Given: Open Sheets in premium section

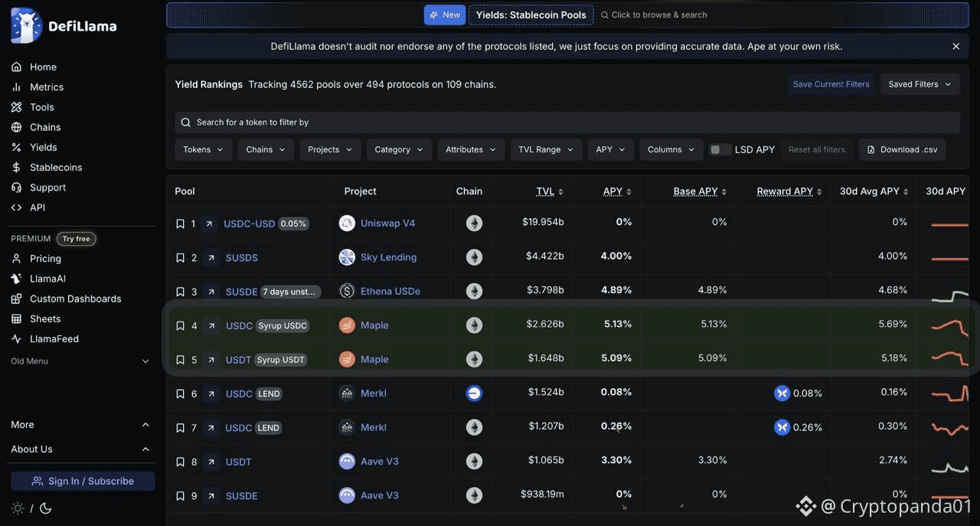Looking at the screenshot, I should click(45, 319).
